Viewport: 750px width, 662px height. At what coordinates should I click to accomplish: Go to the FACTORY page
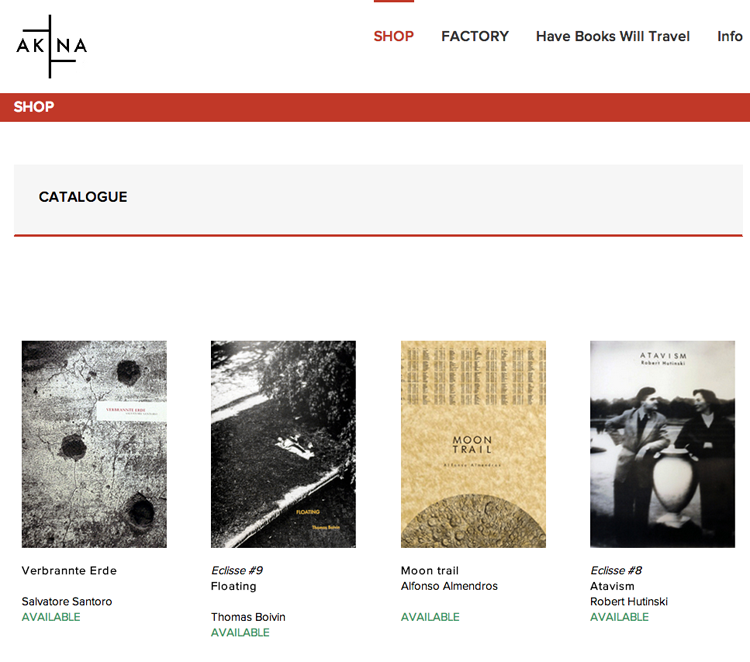475,36
